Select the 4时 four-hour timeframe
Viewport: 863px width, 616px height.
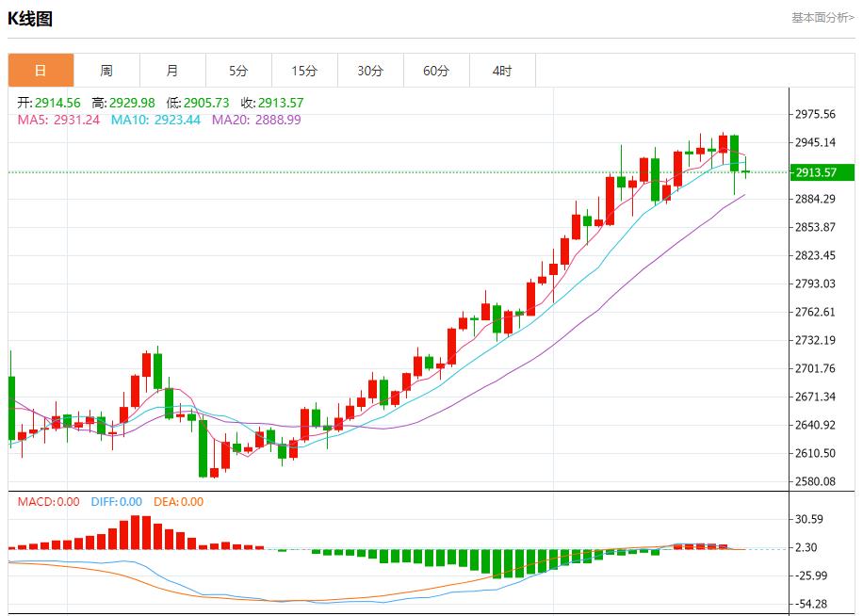502,70
